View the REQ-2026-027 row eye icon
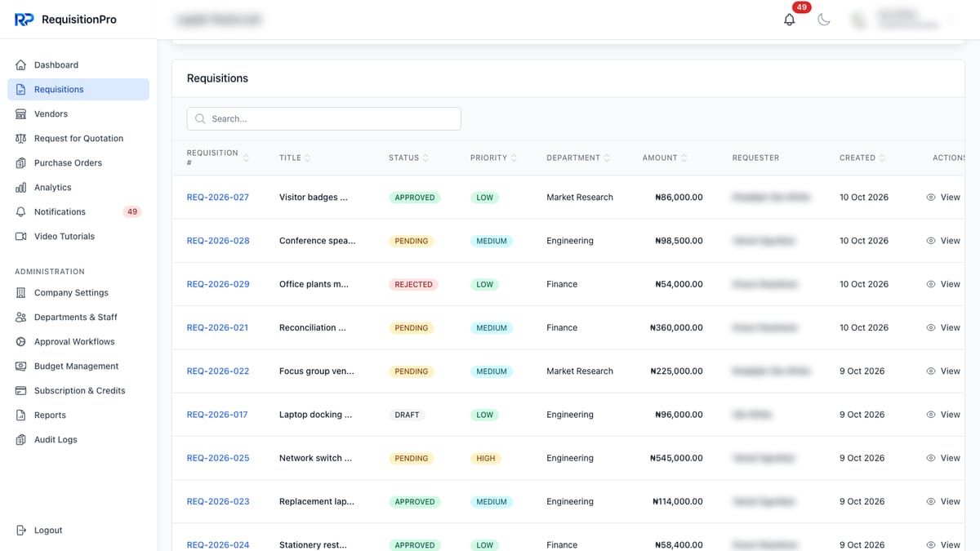The height and width of the screenshot is (551, 980). tap(931, 198)
